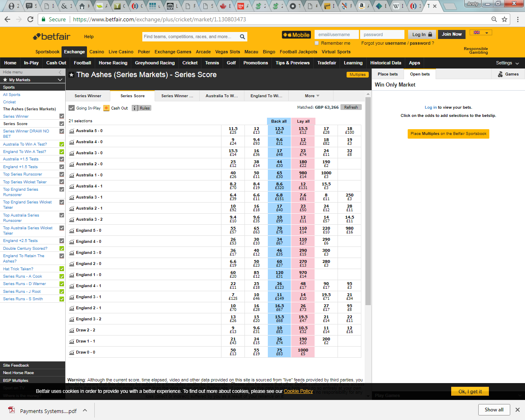Toggle Series Winner sidebar checkbox

click(62, 116)
